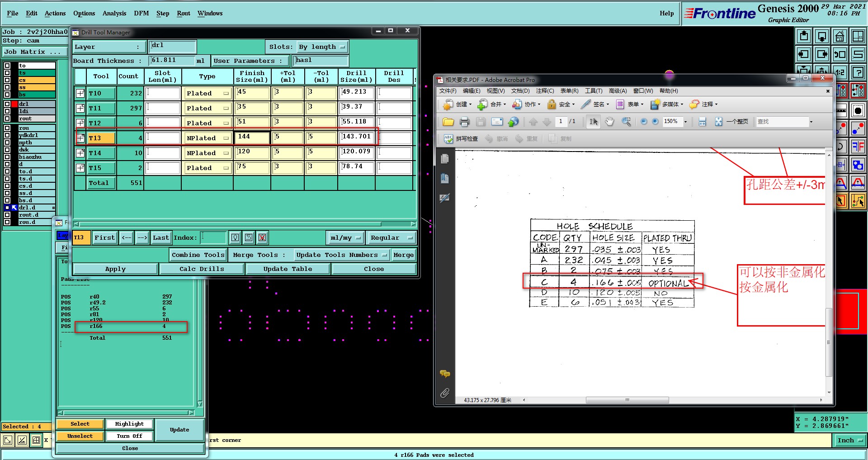This screenshot has width=868, height=460.
Task: Click the print icon in Acrobat
Action: [x=464, y=122]
